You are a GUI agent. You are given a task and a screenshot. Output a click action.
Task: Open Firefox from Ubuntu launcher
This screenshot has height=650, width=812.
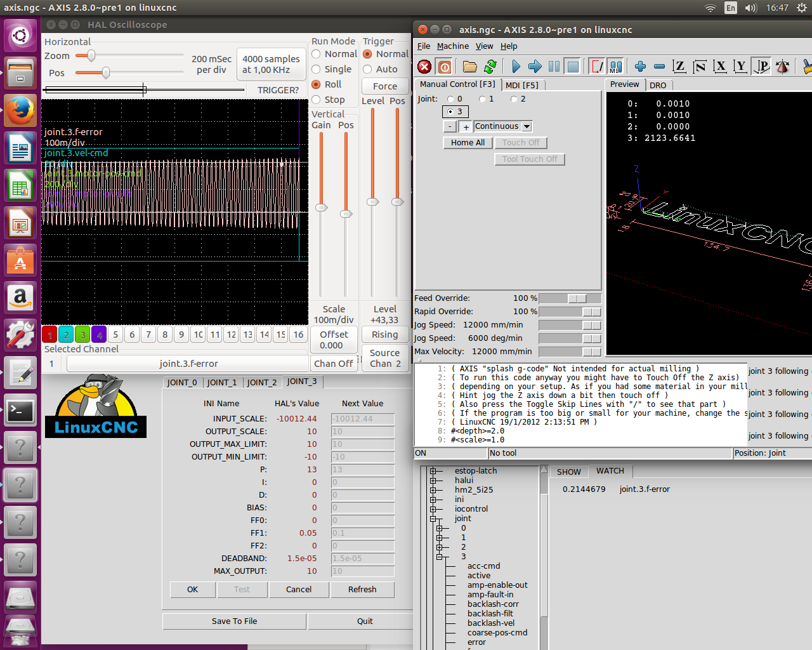(x=20, y=111)
